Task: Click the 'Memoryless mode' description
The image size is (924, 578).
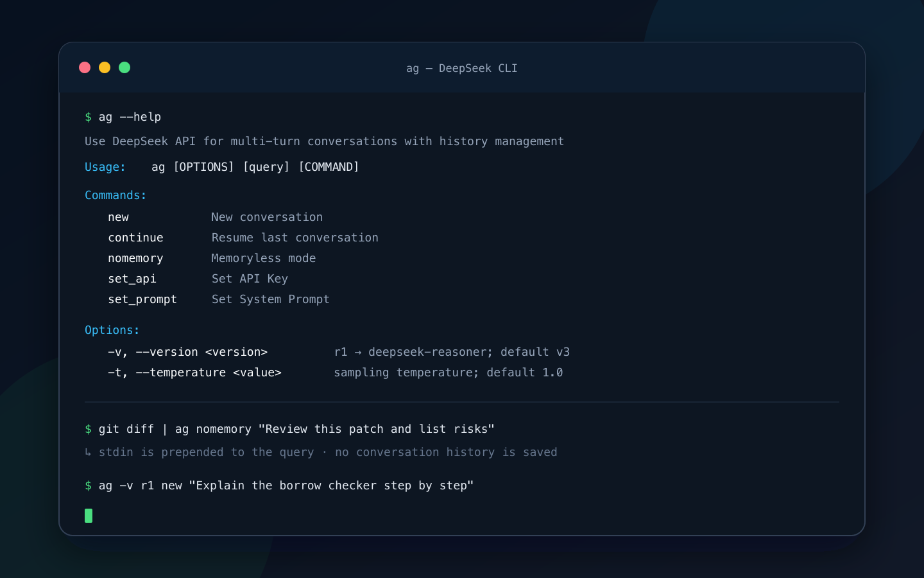Action: [x=264, y=258]
